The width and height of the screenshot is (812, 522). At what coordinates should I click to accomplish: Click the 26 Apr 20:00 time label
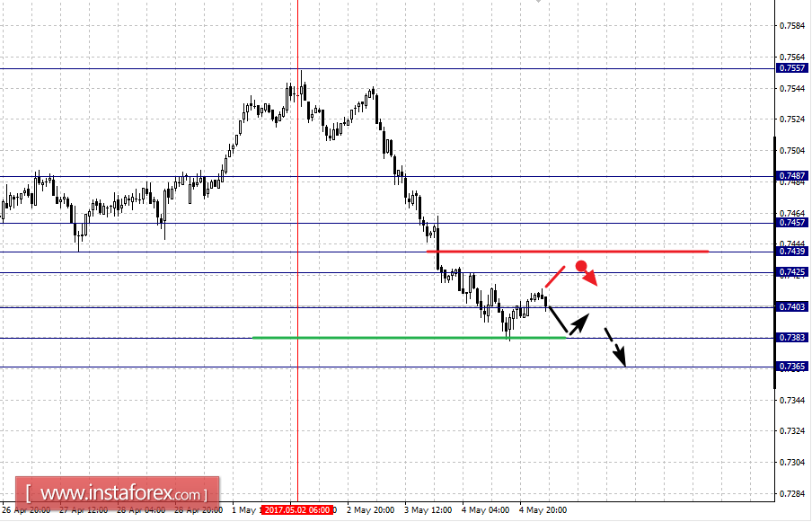tap(26, 510)
